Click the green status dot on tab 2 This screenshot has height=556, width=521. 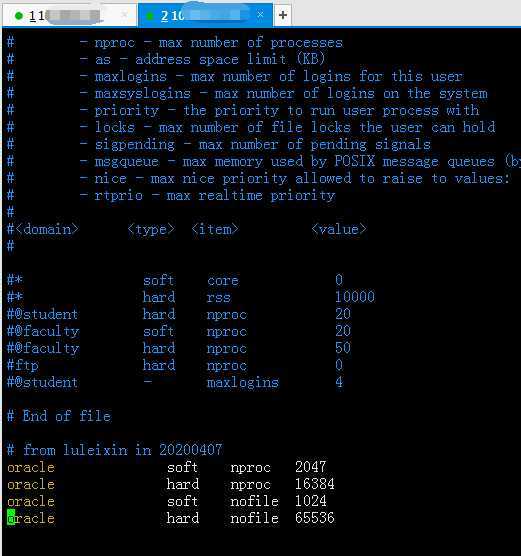point(150,16)
